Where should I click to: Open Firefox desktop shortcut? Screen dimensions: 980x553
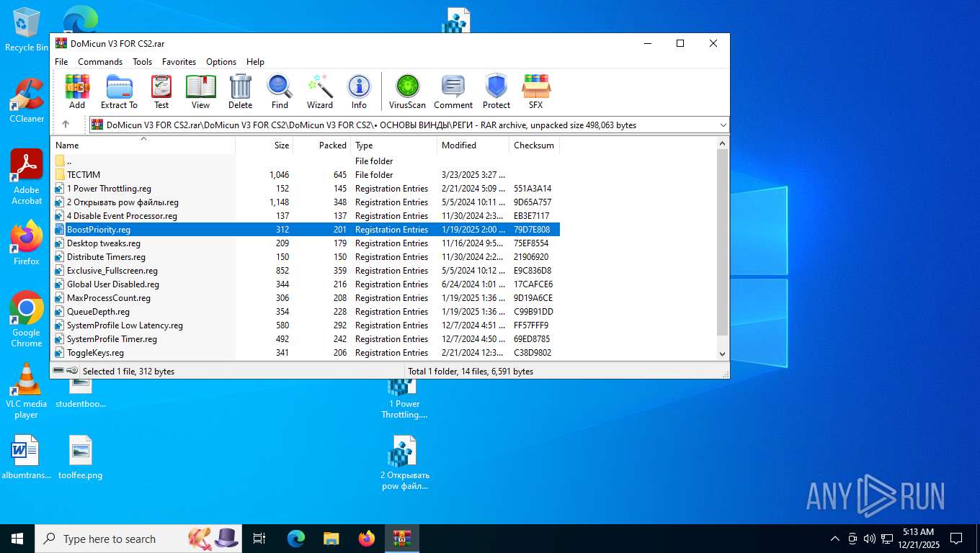[27, 243]
